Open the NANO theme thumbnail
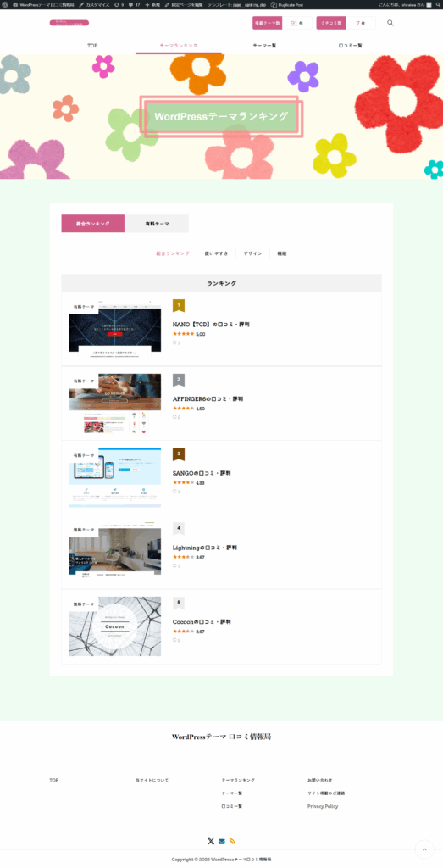 coord(115,329)
